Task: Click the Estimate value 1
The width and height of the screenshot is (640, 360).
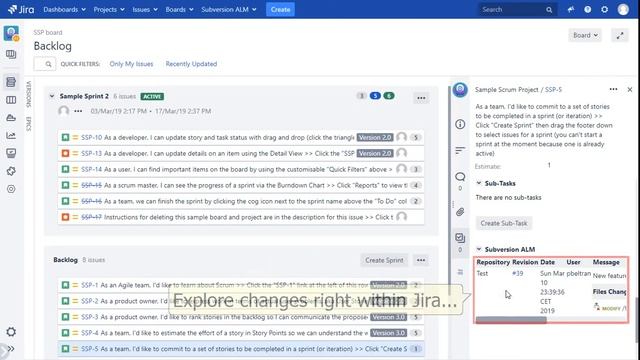Action: (549, 165)
